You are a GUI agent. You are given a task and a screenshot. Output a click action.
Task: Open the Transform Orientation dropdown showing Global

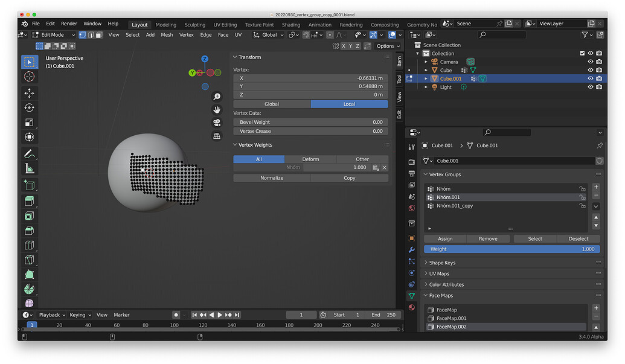tap(270, 34)
